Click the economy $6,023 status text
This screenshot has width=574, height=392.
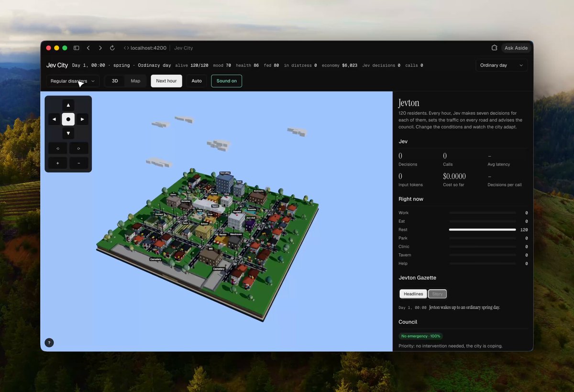click(340, 65)
